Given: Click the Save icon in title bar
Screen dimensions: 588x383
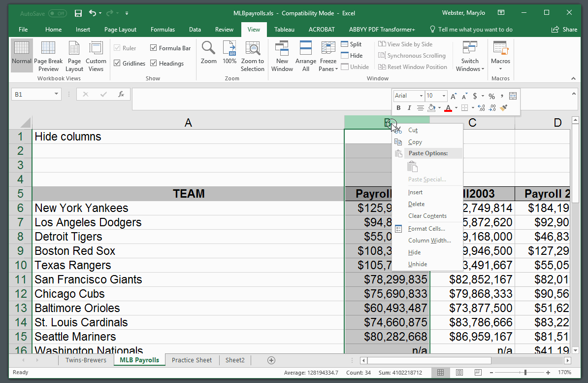Looking at the screenshot, I should point(78,13).
